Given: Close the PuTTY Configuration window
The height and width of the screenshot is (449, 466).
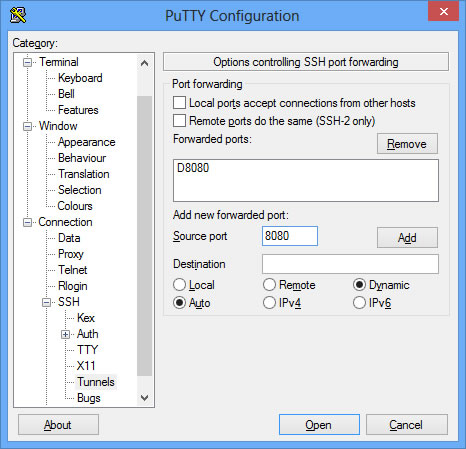Looking at the screenshot, I should point(443,11).
